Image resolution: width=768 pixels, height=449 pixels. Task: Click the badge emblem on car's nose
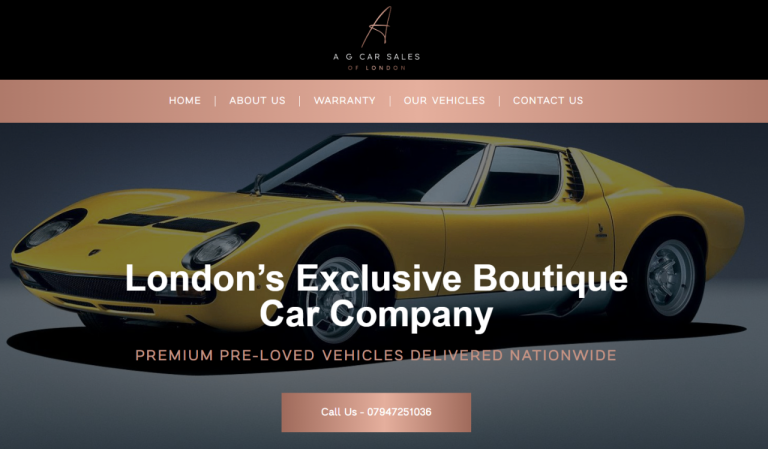point(95,252)
